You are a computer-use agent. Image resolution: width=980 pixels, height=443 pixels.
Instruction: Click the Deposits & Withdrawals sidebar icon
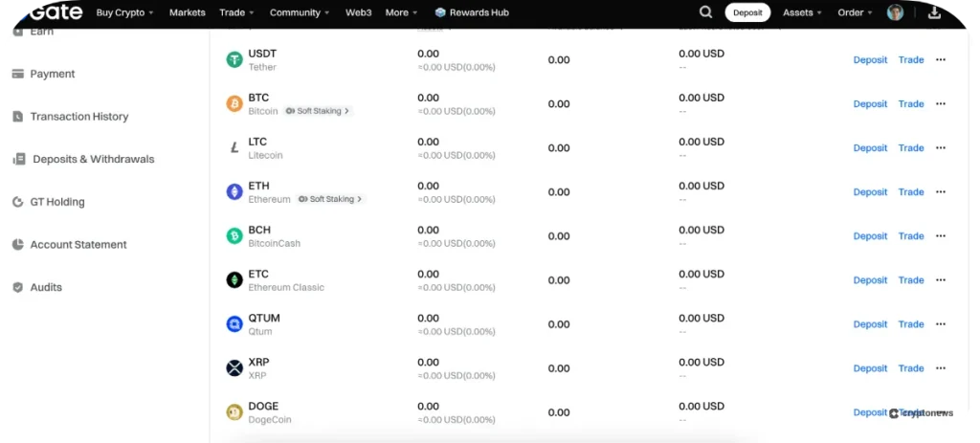tap(19, 160)
